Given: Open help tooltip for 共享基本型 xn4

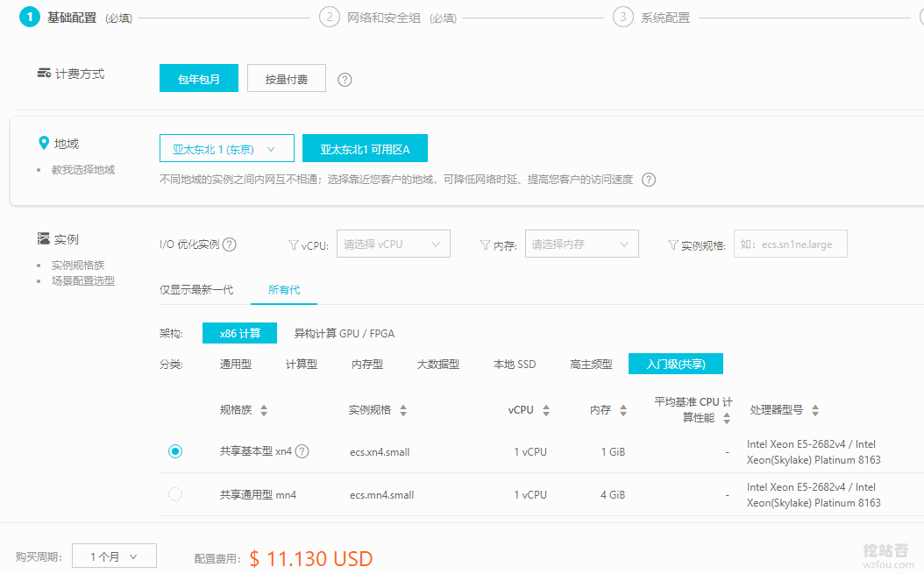Looking at the screenshot, I should pos(302,450).
